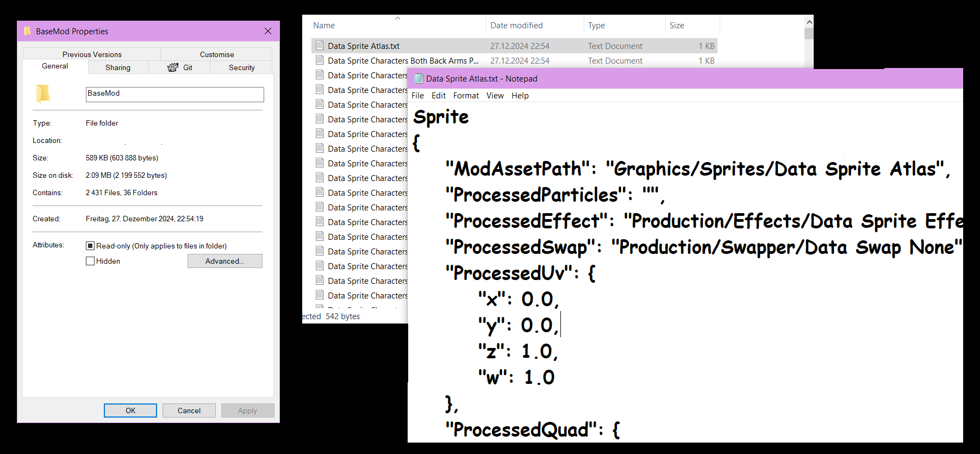Click the created date Freitag, 27. Dezember 2024

(145, 219)
